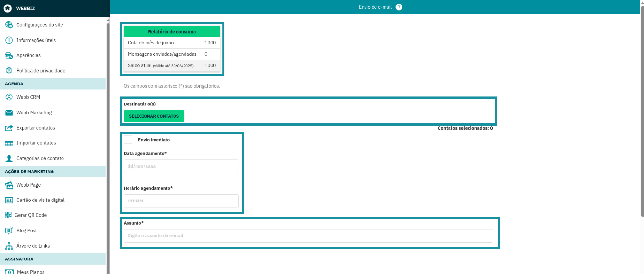
Task: Open Importar contatos in the sidebar
Action: point(36,143)
